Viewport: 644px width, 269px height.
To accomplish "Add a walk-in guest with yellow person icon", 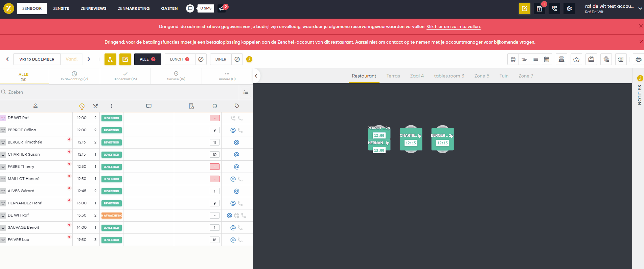I will pyautogui.click(x=110, y=59).
